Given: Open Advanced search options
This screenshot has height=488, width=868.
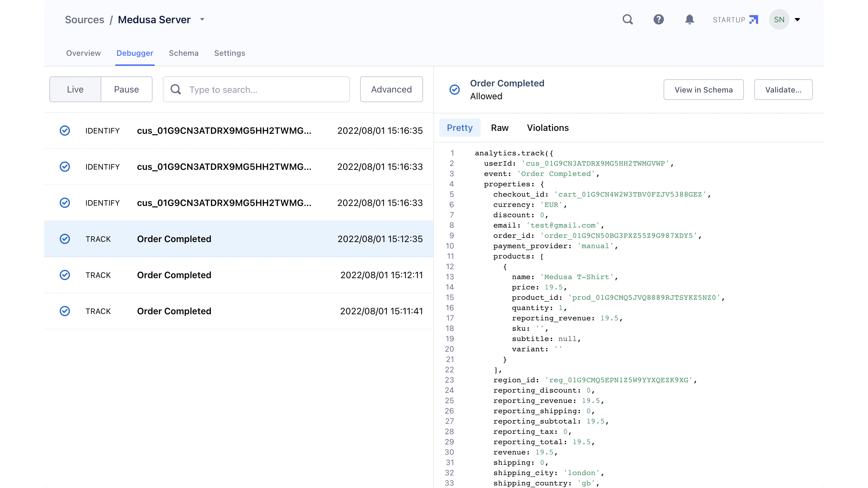Looking at the screenshot, I should pyautogui.click(x=391, y=90).
